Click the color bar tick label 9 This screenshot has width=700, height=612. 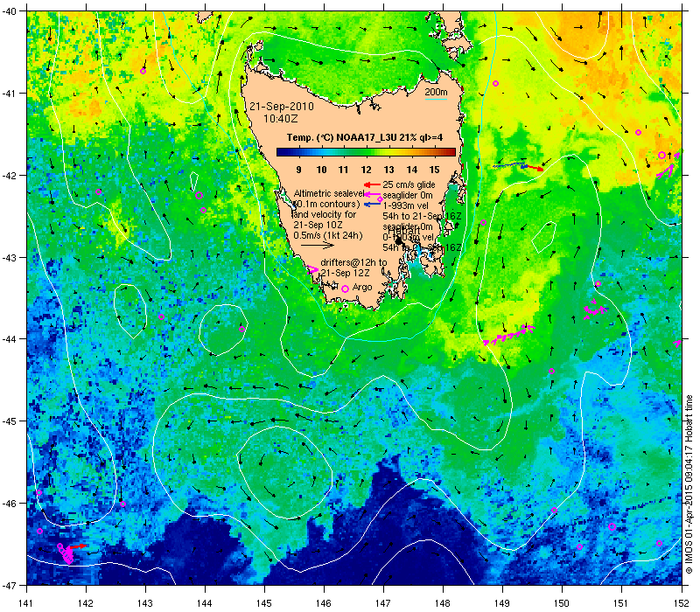click(298, 170)
